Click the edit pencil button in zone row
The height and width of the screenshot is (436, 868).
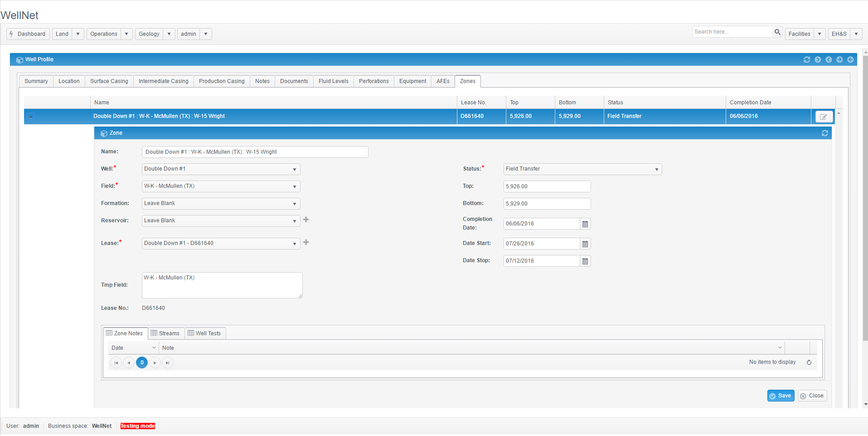[824, 117]
